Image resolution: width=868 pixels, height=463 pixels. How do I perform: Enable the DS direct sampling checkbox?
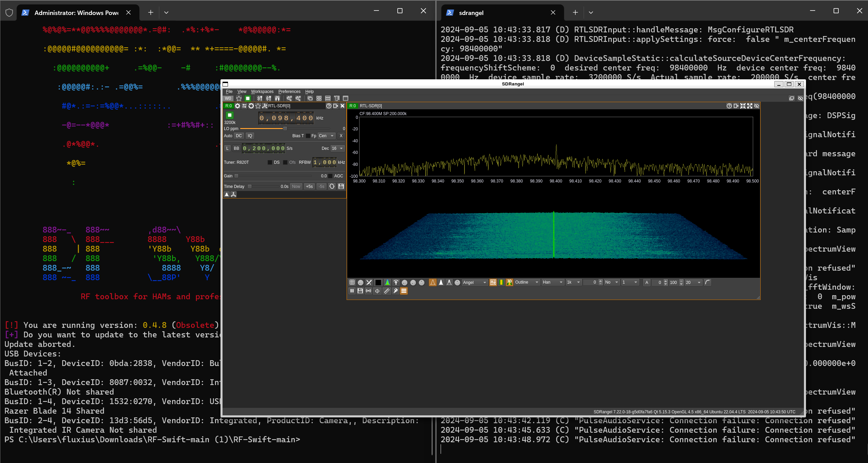[x=270, y=162]
